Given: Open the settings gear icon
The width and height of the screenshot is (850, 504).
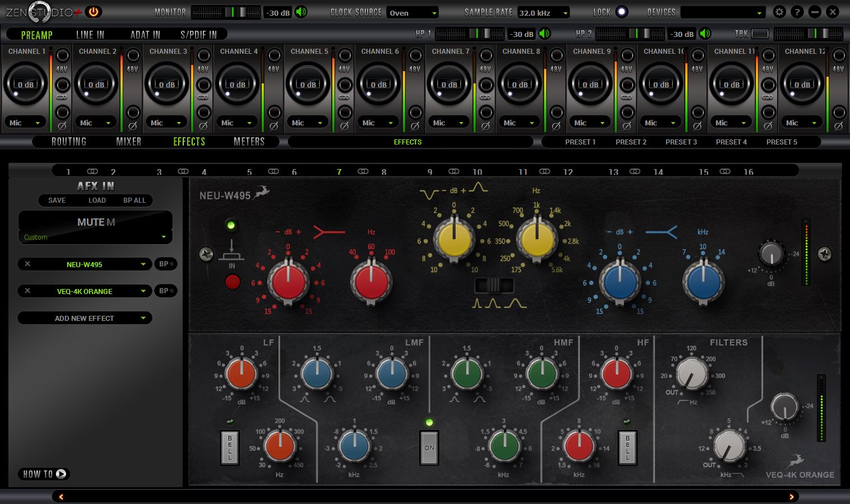Looking at the screenshot, I should [x=779, y=12].
